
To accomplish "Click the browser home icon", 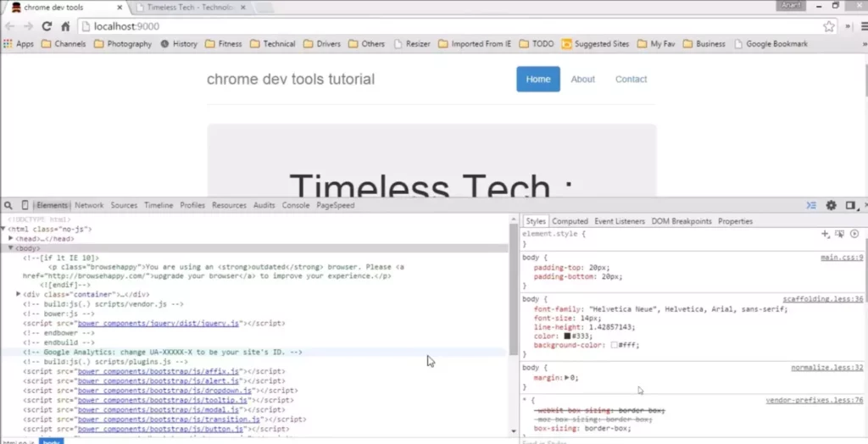I will click(65, 26).
